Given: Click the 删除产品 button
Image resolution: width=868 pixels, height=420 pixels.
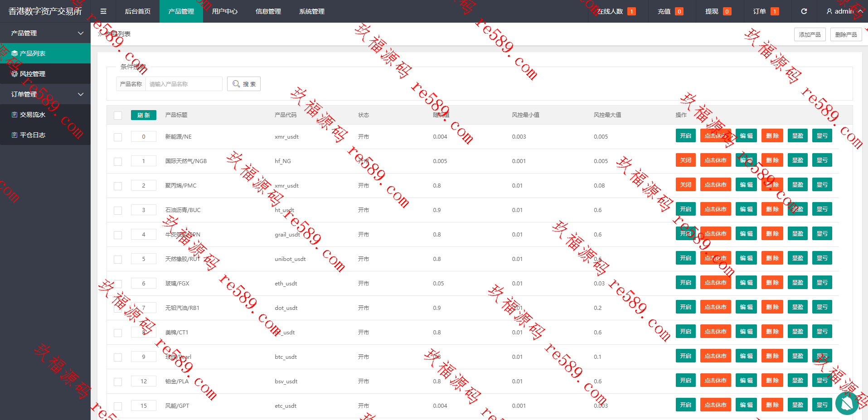Looking at the screenshot, I should tap(846, 34).
